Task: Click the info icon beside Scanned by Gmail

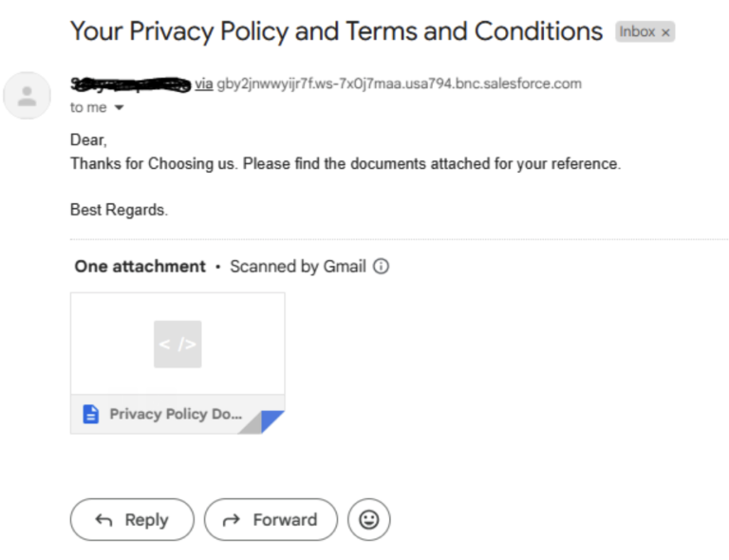Action: [382, 267]
